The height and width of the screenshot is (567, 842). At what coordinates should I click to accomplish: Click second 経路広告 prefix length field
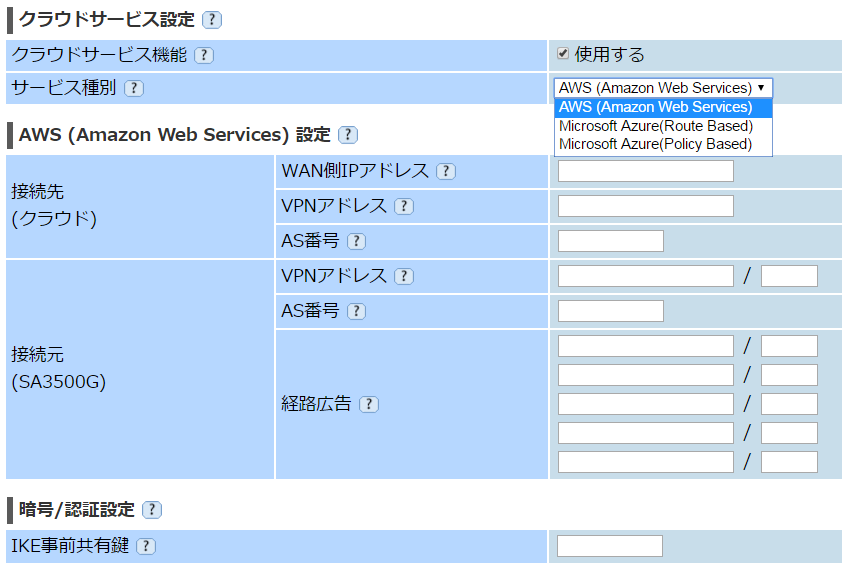click(789, 375)
